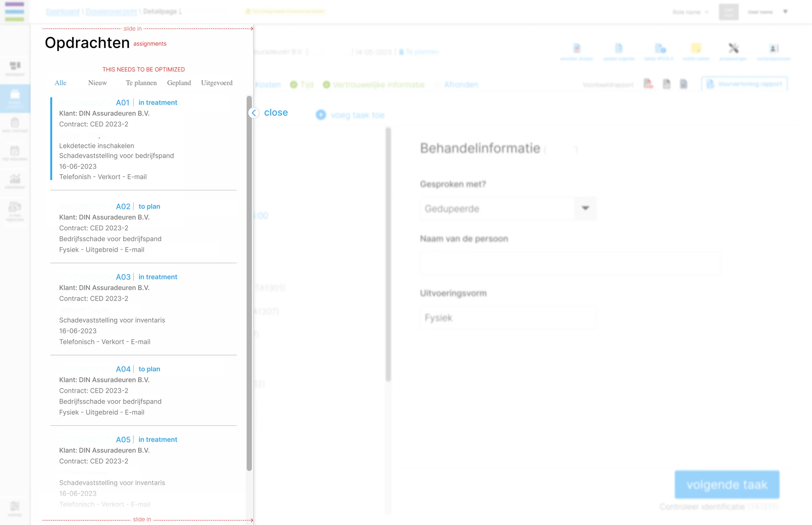Image resolution: width=812 pixels, height=525 pixels.
Task: Follow the 'Dossieroverzicht' breadcrumb link
Action: 111,12
